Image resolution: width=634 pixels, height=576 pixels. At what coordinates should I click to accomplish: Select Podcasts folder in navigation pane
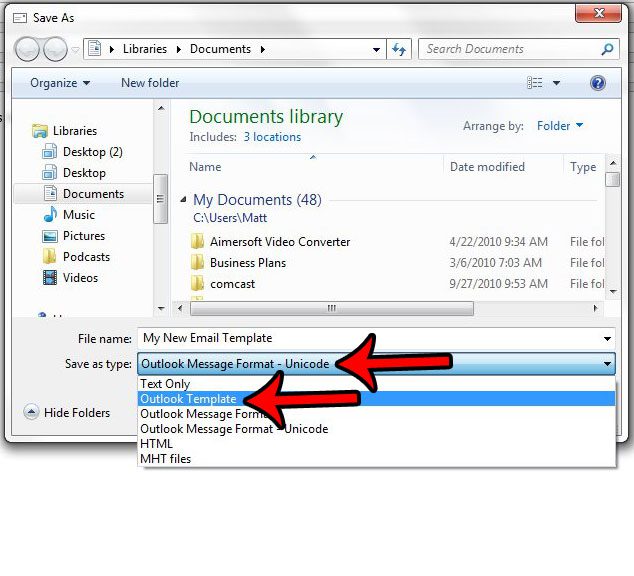tap(86, 257)
